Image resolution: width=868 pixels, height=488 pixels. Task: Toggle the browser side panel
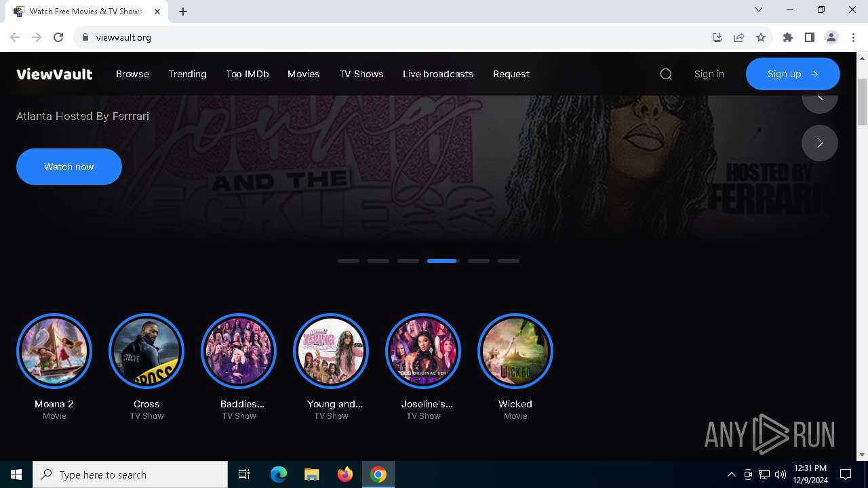(x=810, y=37)
